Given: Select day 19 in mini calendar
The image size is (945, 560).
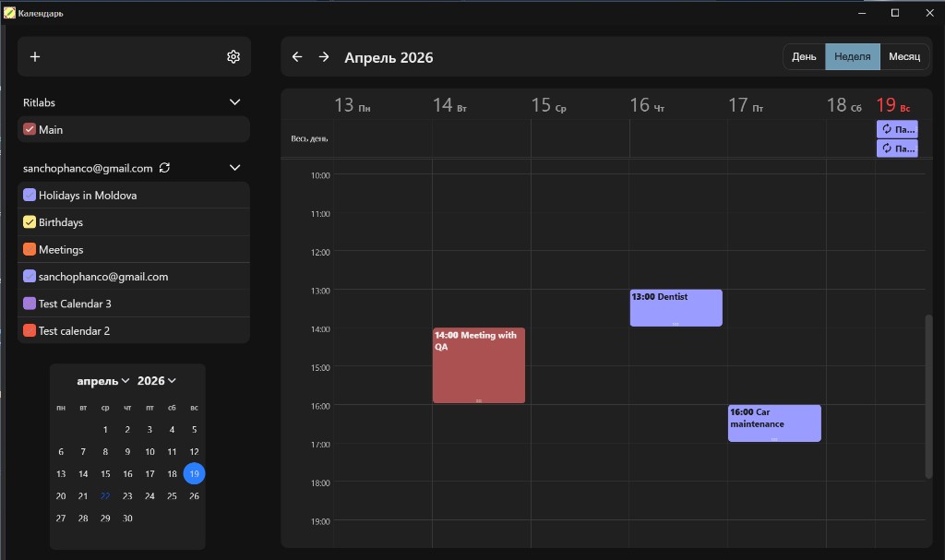Looking at the screenshot, I should tap(194, 474).
